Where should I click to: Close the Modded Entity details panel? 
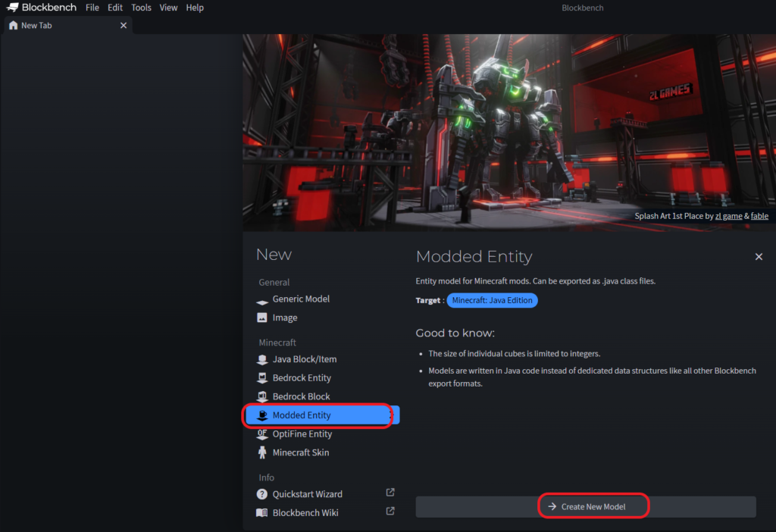coord(759,257)
